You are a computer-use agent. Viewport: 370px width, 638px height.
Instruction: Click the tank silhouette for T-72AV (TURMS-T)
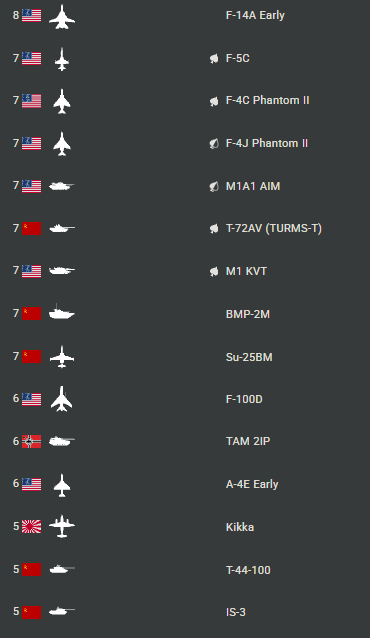pyautogui.click(x=62, y=228)
